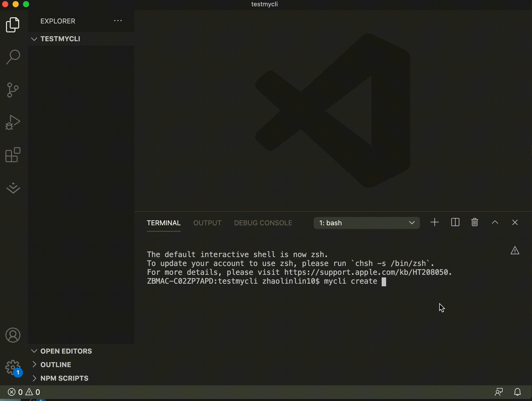Create a new terminal with plus icon
This screenshot has height=401, width=532.
(435, 223)
